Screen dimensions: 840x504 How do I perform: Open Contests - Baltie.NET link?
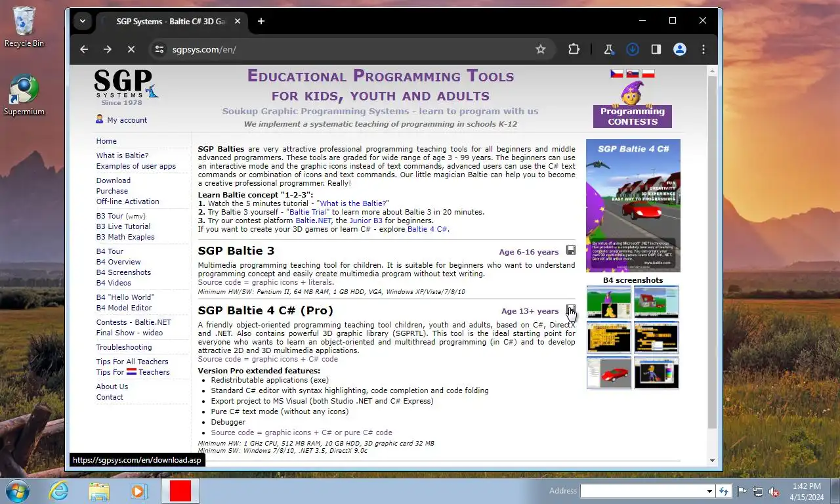134,322
